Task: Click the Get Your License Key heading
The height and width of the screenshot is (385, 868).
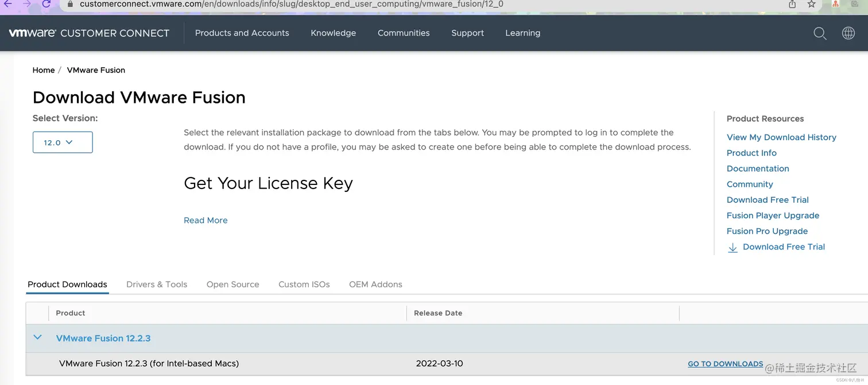Action: click(268, 183)
